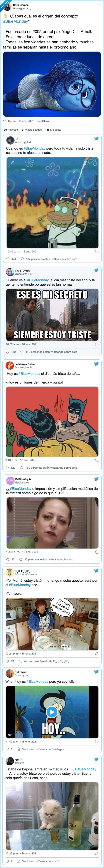Open the #BlueMonday hashtag link in the main tweet
The height and width of the screenshot is (868, 104).
point(11,21)
